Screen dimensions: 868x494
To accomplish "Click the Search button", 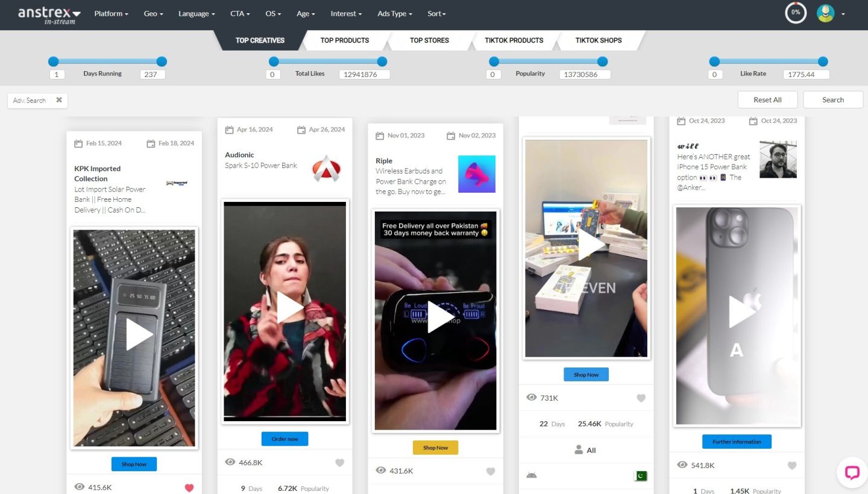I will (832, 100).
